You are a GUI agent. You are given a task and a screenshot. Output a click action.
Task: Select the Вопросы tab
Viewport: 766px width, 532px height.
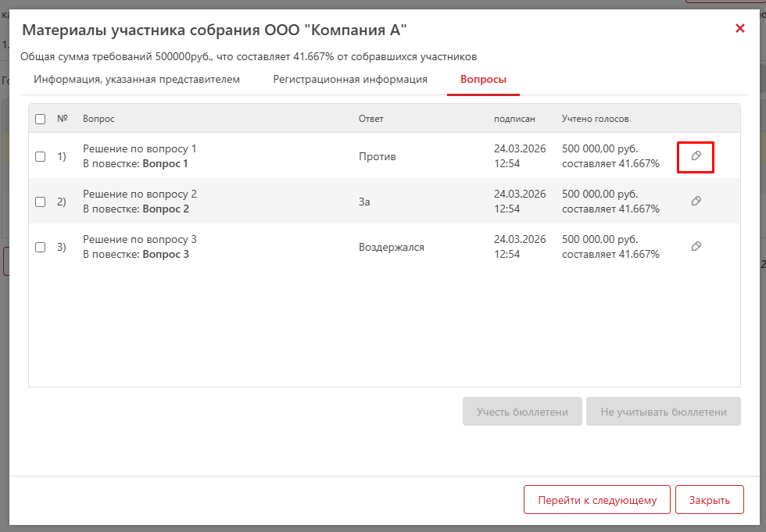483,80
